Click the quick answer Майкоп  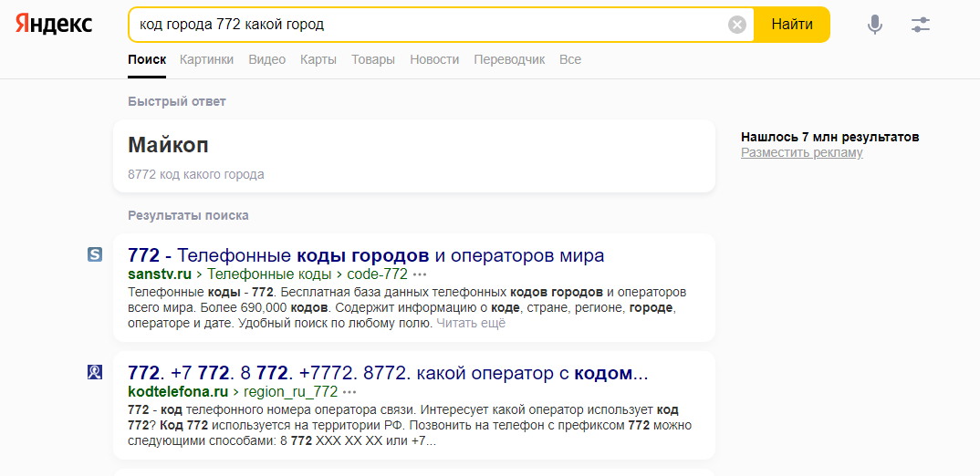[x=168, y=145]
